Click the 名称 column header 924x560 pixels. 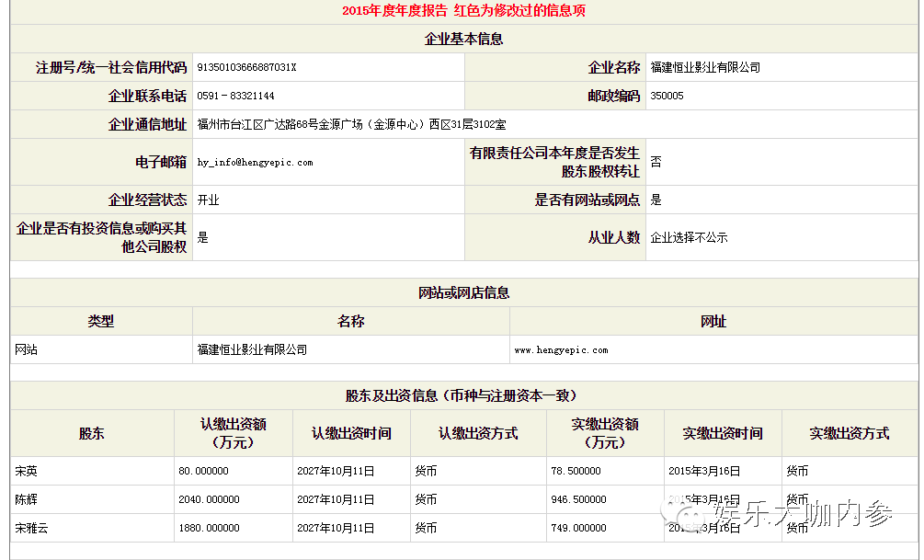point(350,321)
